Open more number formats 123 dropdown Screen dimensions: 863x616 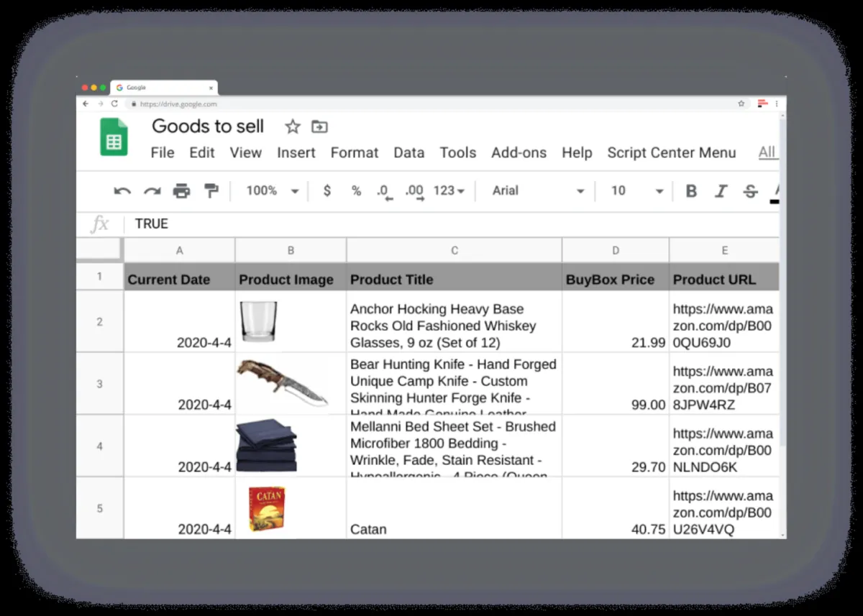tap(449, 190)
